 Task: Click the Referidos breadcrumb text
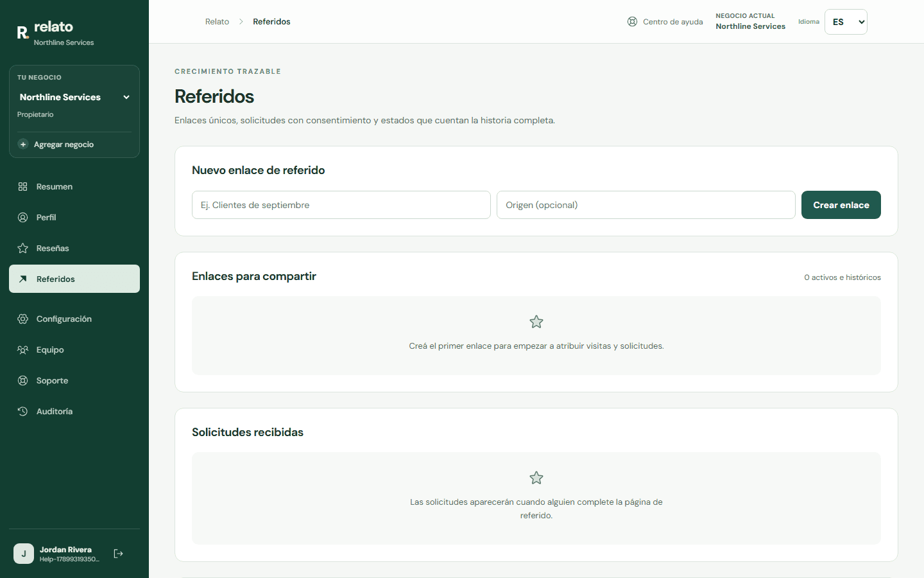(271, 22)
